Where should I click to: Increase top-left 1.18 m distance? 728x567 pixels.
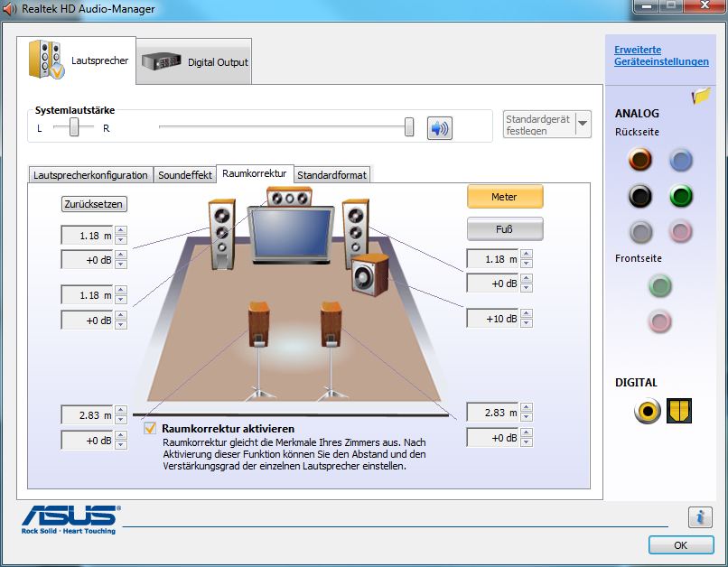[121, 230]
